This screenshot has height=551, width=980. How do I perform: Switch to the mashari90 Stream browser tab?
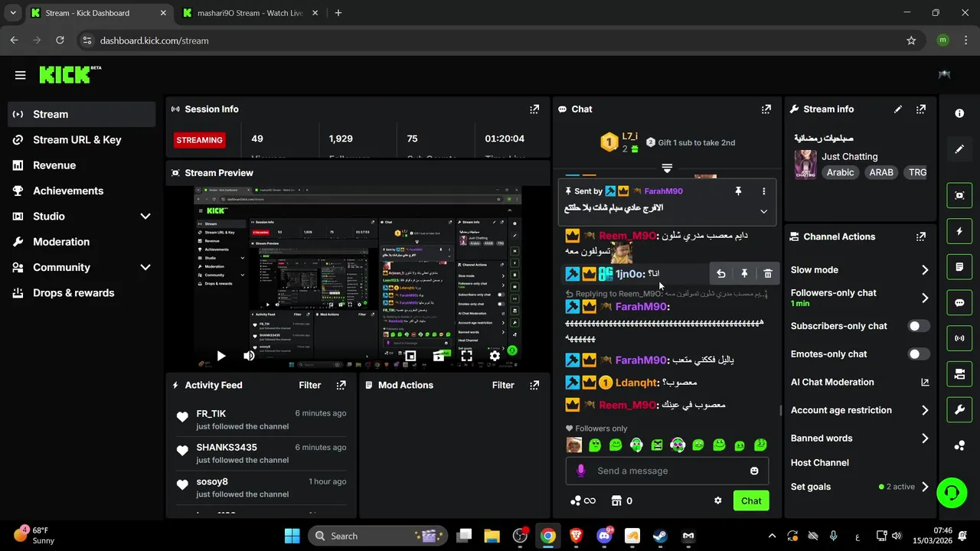[249, 13]
